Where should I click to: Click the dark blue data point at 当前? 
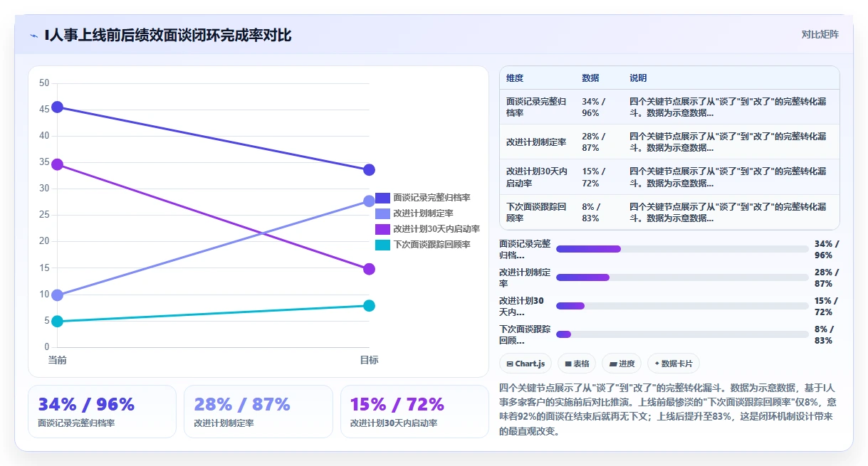click(x=58, y=107)
